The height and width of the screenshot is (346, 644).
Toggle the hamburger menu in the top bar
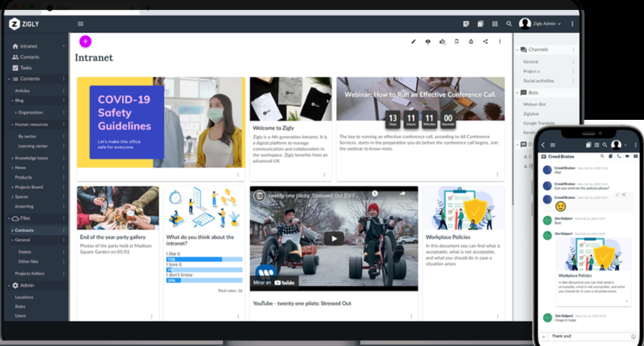80,24
